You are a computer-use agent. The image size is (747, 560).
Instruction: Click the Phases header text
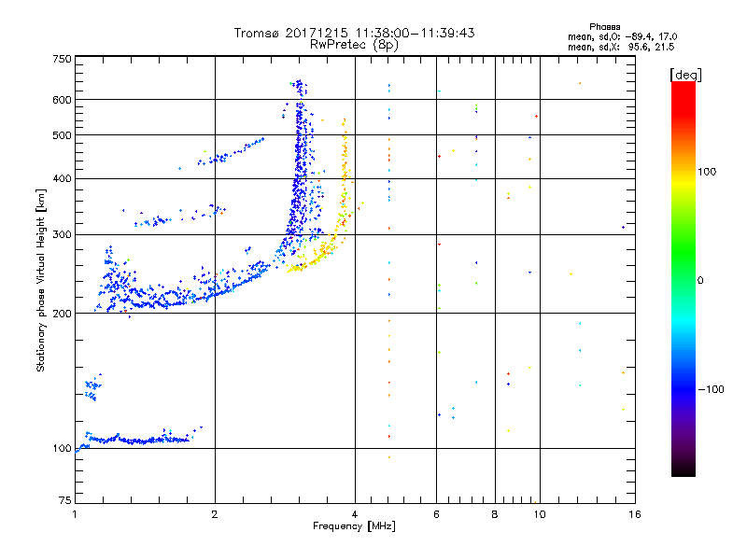coord(604,27)
